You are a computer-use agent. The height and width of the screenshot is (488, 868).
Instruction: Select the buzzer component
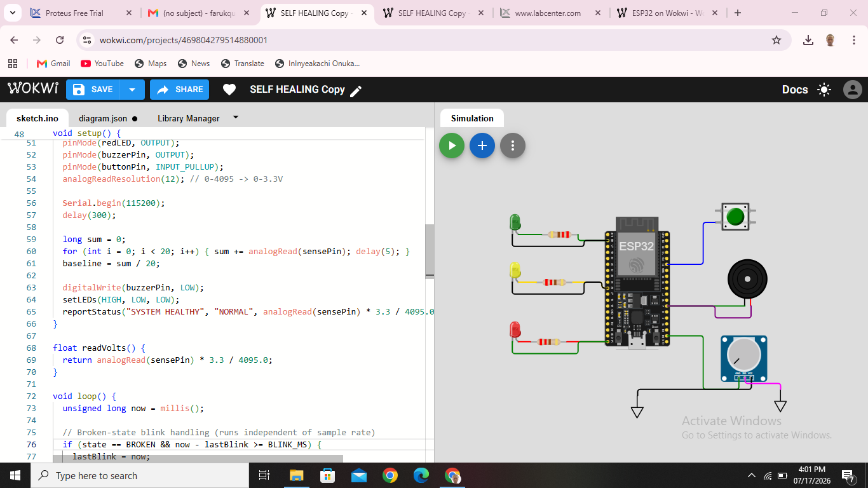[747, 279]
